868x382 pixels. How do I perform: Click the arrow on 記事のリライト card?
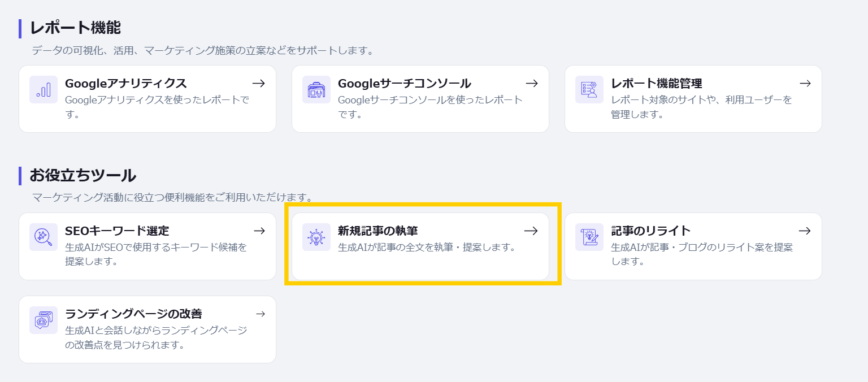coord(805,231)
